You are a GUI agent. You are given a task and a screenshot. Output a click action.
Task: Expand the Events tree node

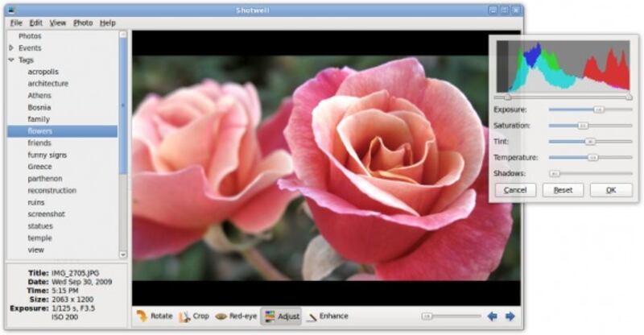coord(11,48)
